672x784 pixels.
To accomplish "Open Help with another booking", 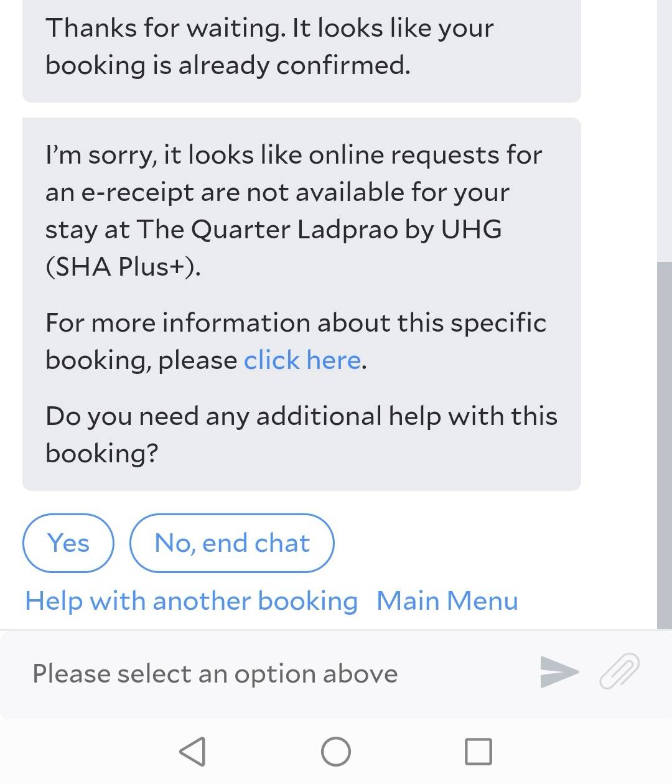I will pos(191,601).
